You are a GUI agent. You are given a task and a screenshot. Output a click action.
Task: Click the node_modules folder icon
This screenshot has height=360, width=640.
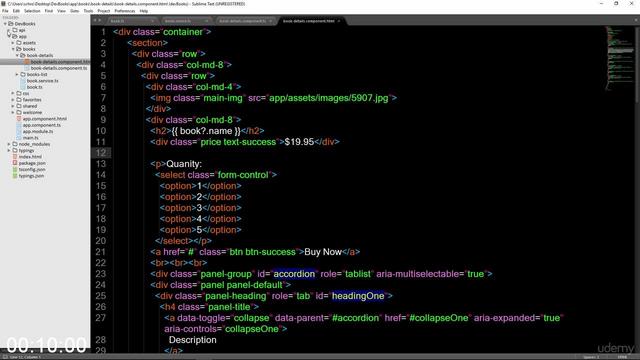[15, 144]
